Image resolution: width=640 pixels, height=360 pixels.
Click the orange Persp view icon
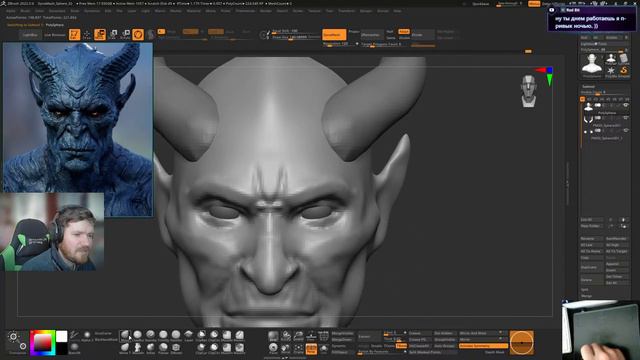tap(311, 349)
